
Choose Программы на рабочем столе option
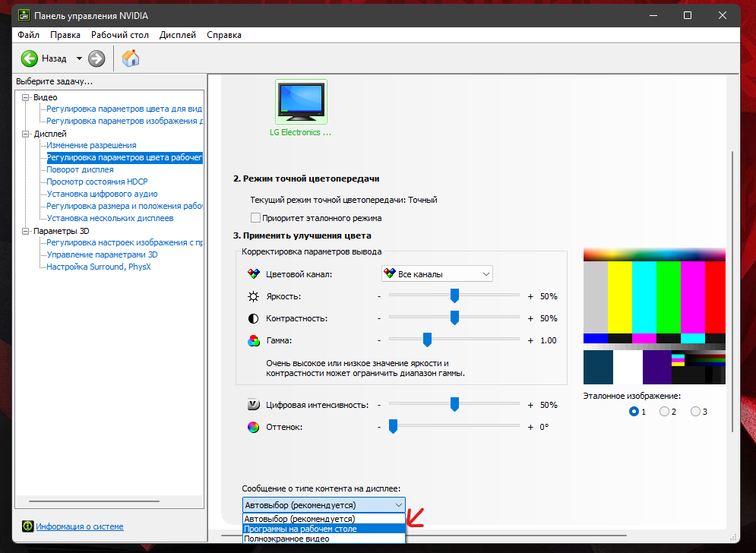324,529
